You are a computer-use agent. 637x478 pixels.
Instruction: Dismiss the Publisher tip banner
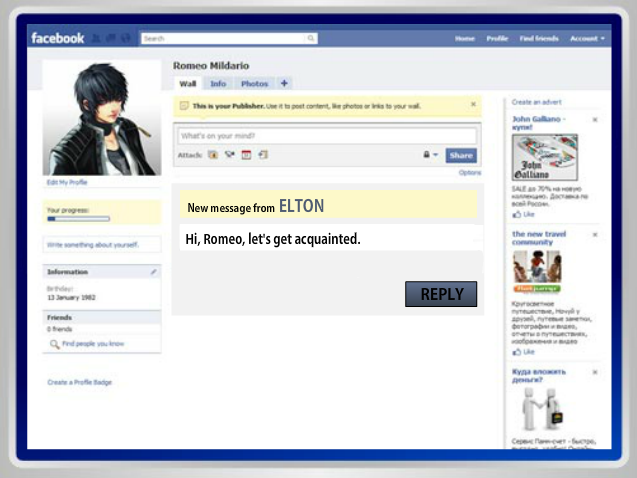[473, 104]
